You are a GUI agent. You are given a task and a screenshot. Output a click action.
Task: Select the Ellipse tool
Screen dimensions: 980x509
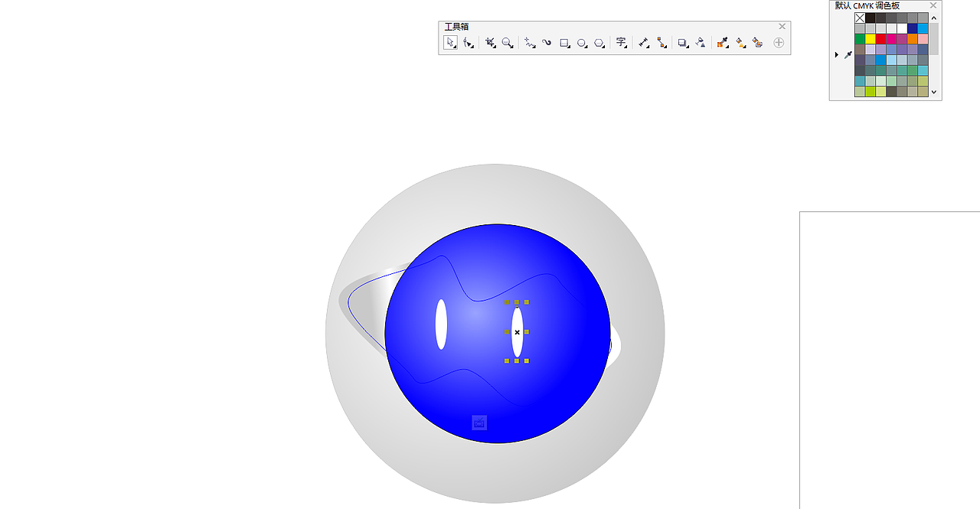583,43
